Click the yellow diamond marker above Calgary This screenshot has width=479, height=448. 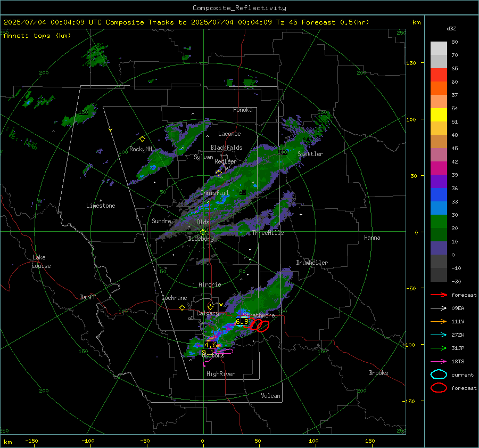pos(210,307)
